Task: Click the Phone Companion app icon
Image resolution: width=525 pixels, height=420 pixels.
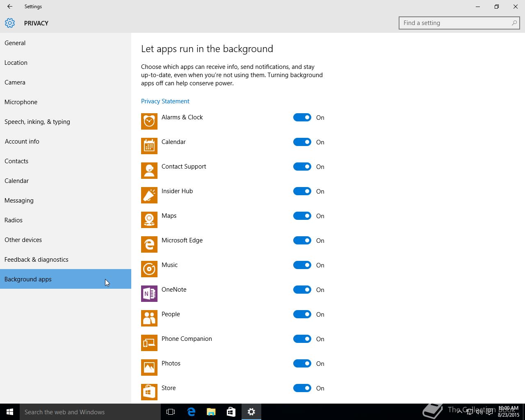Action: click(149, 343)
